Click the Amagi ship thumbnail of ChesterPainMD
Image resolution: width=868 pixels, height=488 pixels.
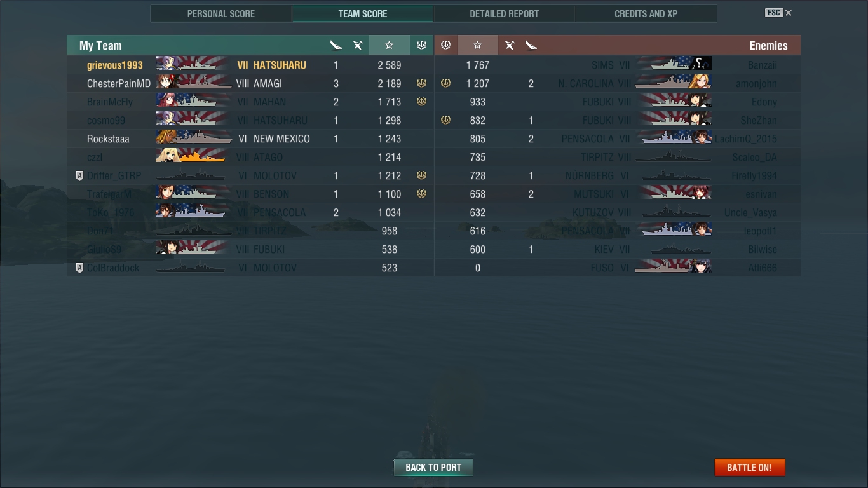(193, 83)
